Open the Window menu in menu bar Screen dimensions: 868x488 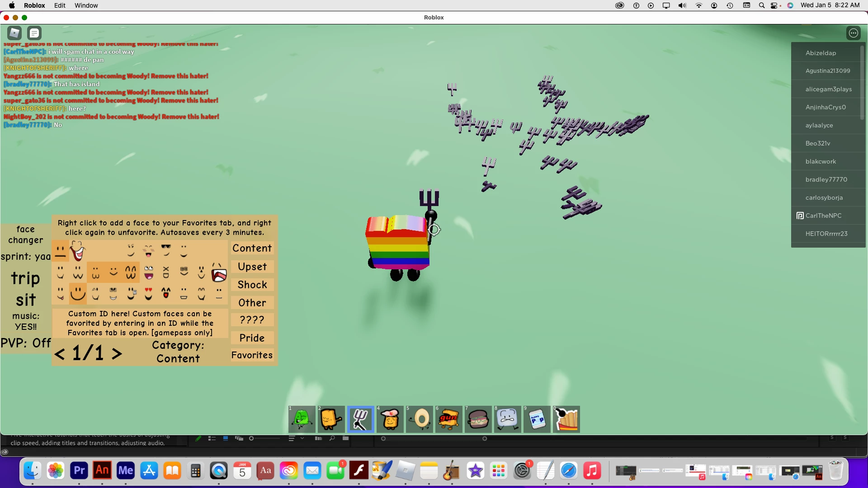[86, 5]
